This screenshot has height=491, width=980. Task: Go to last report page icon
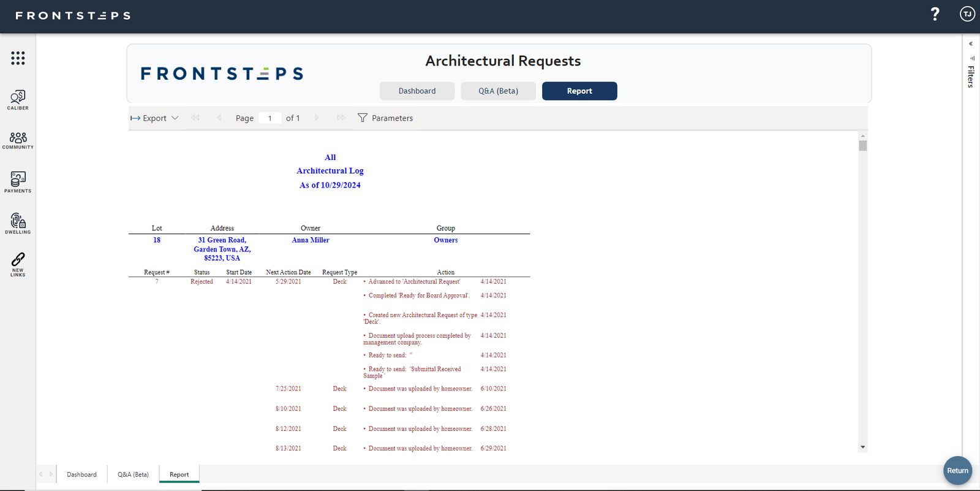click(341, 118)
